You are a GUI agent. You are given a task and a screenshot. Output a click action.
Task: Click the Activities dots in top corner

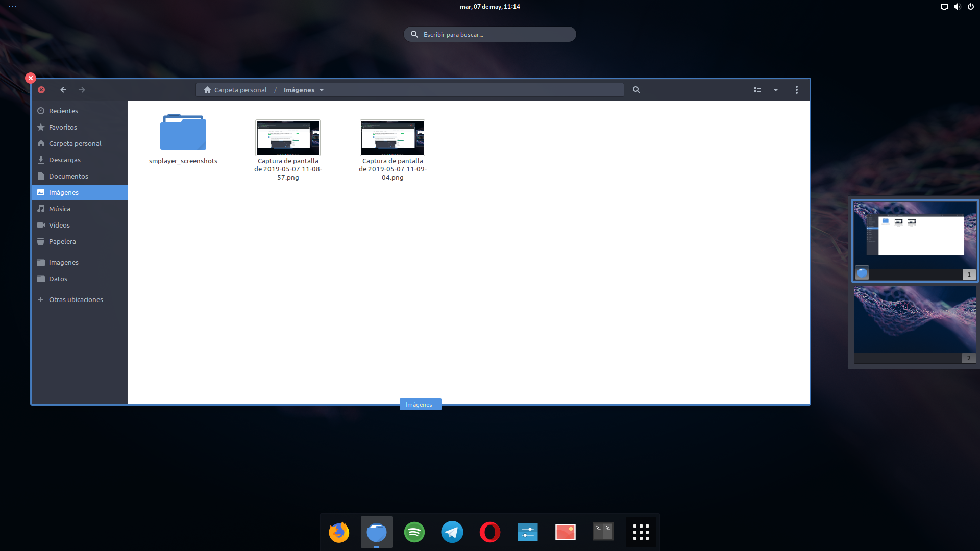point(12,7)
